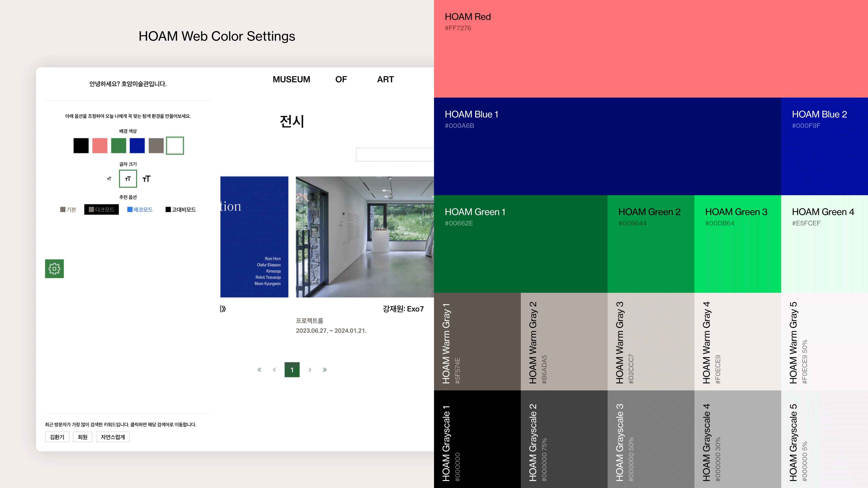Click the HOAM Warm Gray 3 swatch
This screenshot has width=868, height=488.
coord(651,342)
